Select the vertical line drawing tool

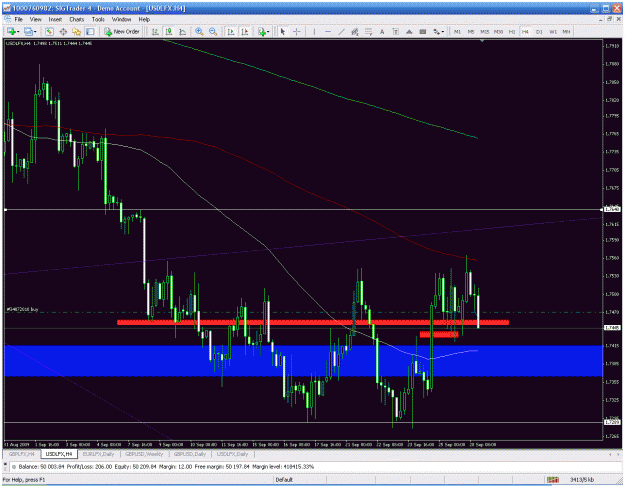point(314,31)
